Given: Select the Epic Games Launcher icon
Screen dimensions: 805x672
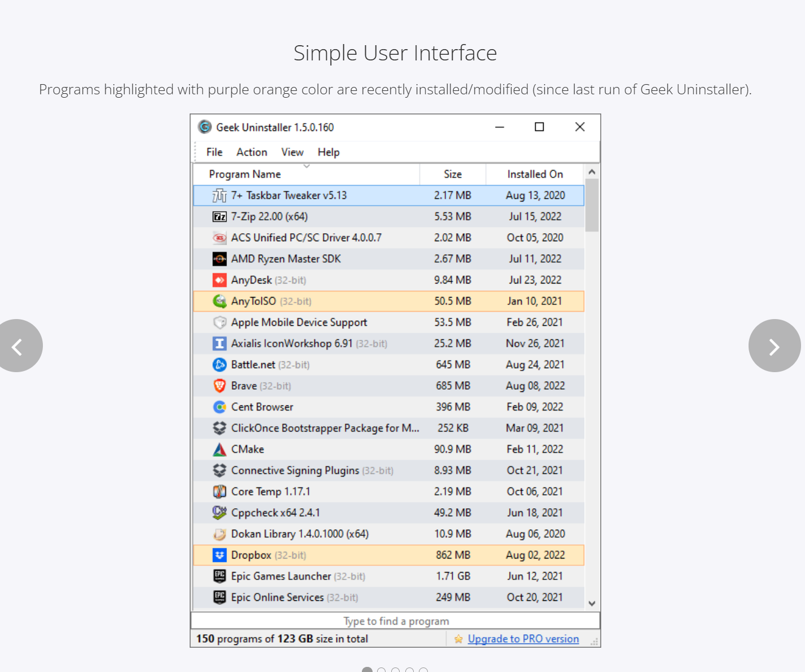Looking at the screenshot, I should [220, 577].
